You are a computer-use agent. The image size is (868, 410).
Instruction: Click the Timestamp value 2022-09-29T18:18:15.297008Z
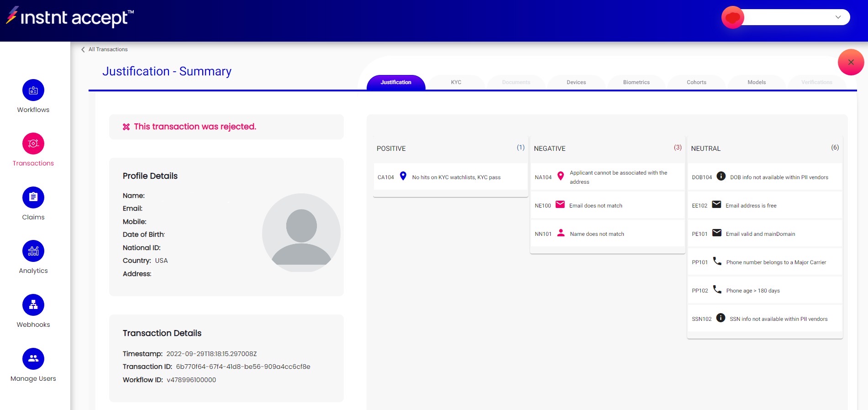coord(211,354)
